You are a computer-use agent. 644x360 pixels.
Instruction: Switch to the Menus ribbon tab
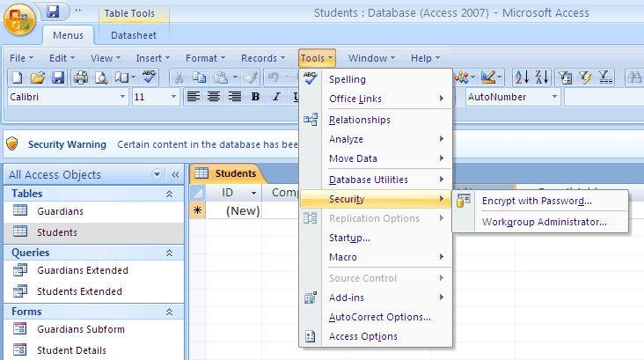(68, 35)
